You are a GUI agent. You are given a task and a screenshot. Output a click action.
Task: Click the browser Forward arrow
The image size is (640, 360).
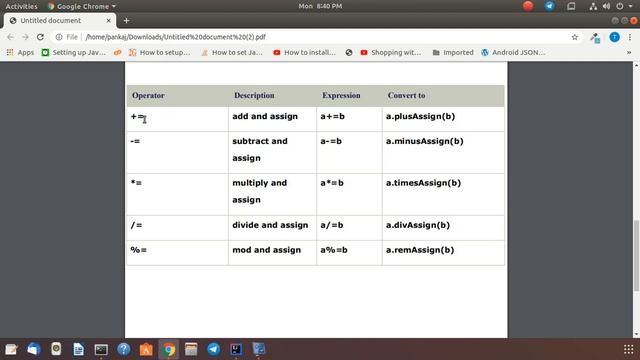[x=25, y=37]
